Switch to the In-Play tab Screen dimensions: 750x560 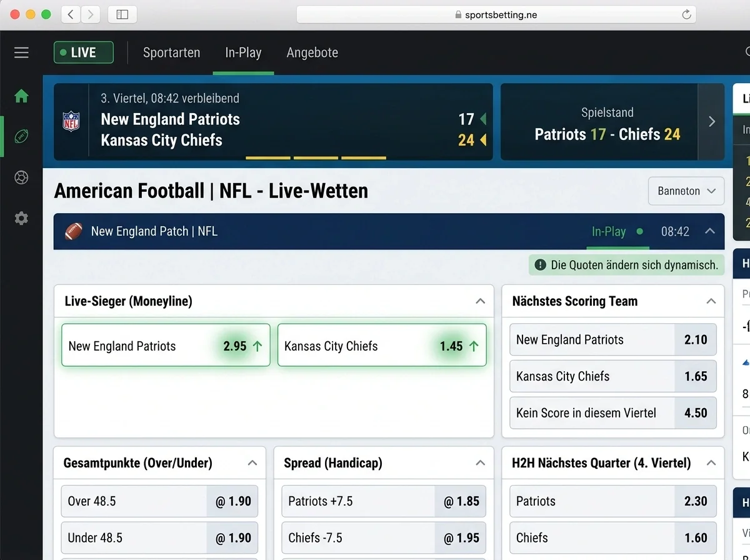(x=243, y=52)
